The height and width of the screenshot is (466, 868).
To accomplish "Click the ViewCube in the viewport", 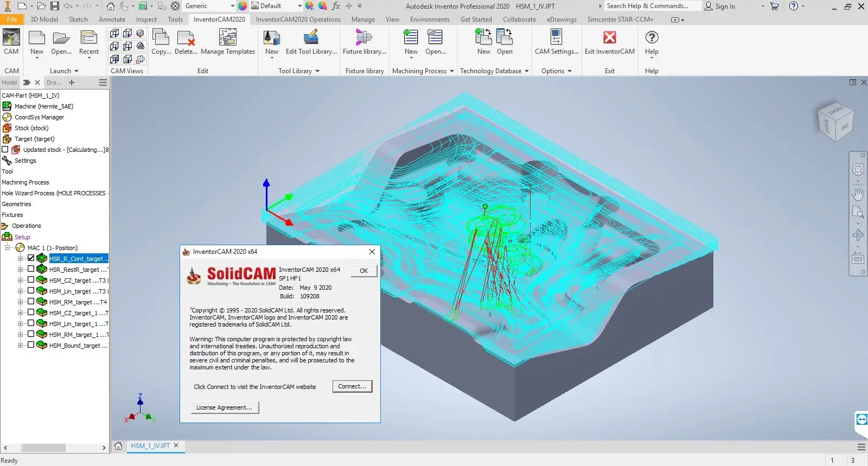I will point(835,121).
